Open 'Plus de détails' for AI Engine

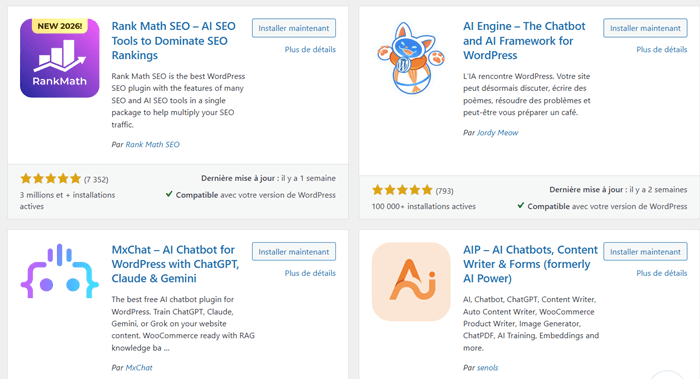click(662, 50)
